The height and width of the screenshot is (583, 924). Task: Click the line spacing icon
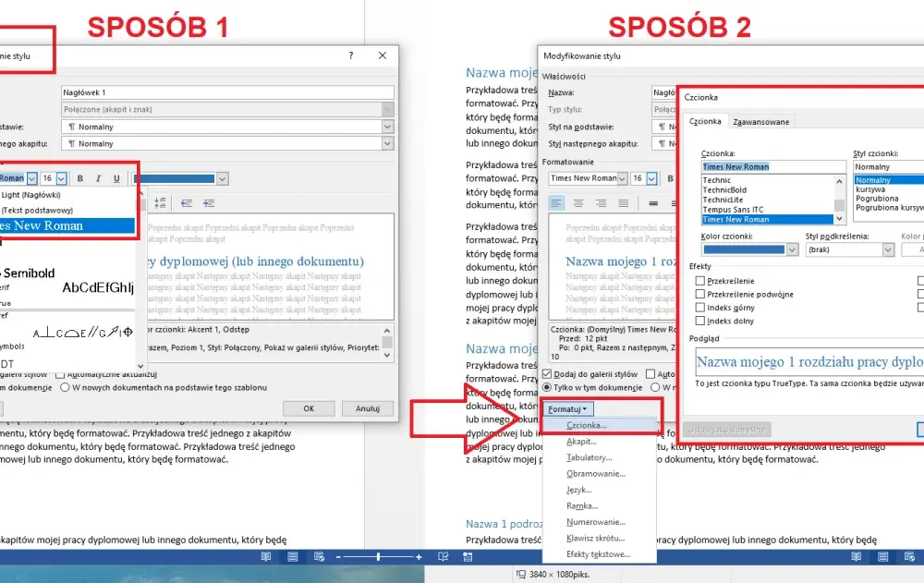[x=160, y=203]
